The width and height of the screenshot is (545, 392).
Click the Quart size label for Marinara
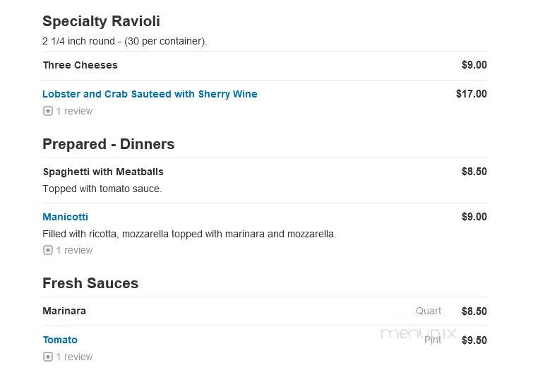(x=429, y=311)
